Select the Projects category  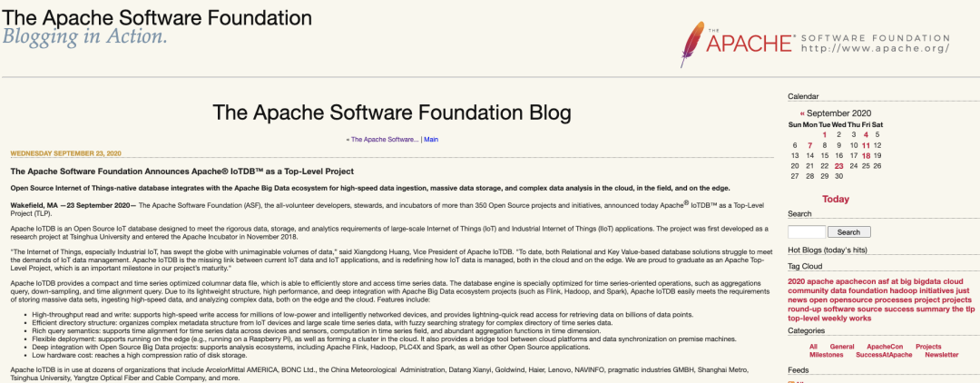(x=928, y=347)
